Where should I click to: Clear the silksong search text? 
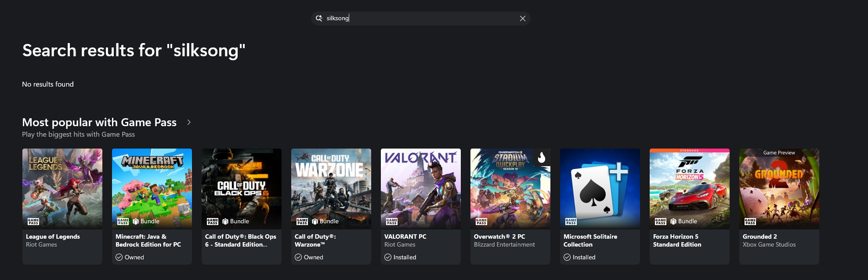pos(522,18)
